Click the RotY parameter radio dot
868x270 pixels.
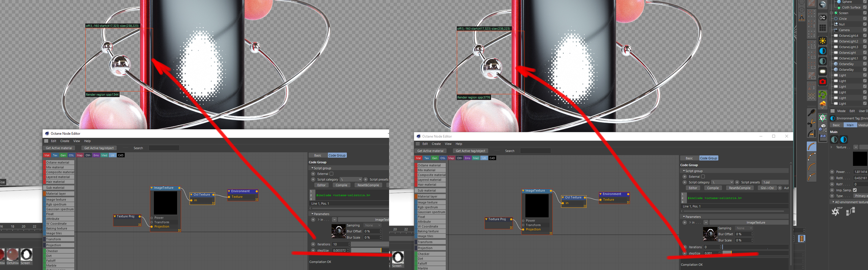tap(832, 185)
